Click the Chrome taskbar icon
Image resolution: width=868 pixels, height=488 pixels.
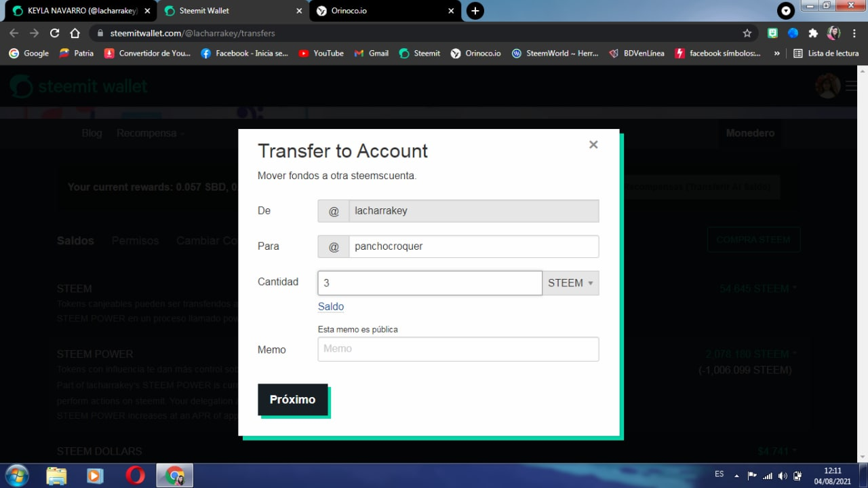175,476
